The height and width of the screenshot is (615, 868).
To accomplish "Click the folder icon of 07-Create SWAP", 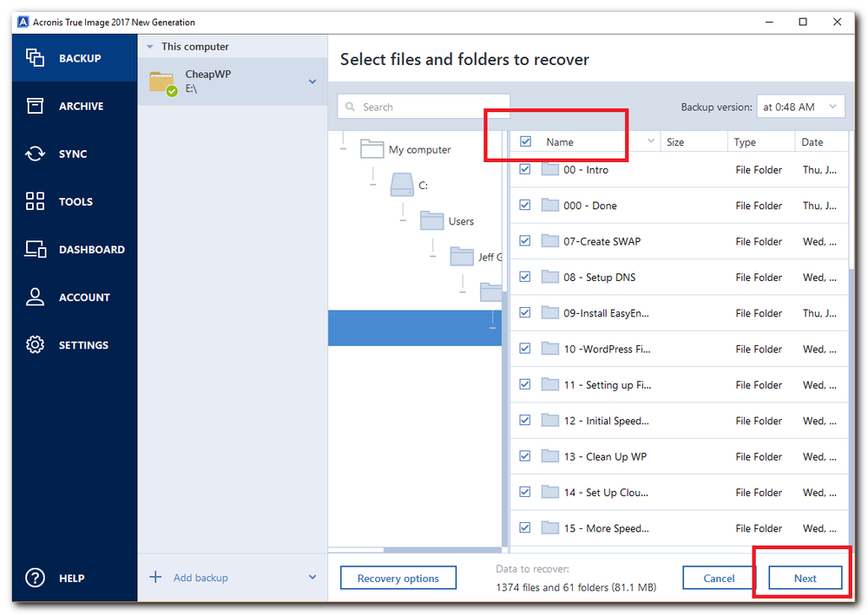I will coord(549,241).
